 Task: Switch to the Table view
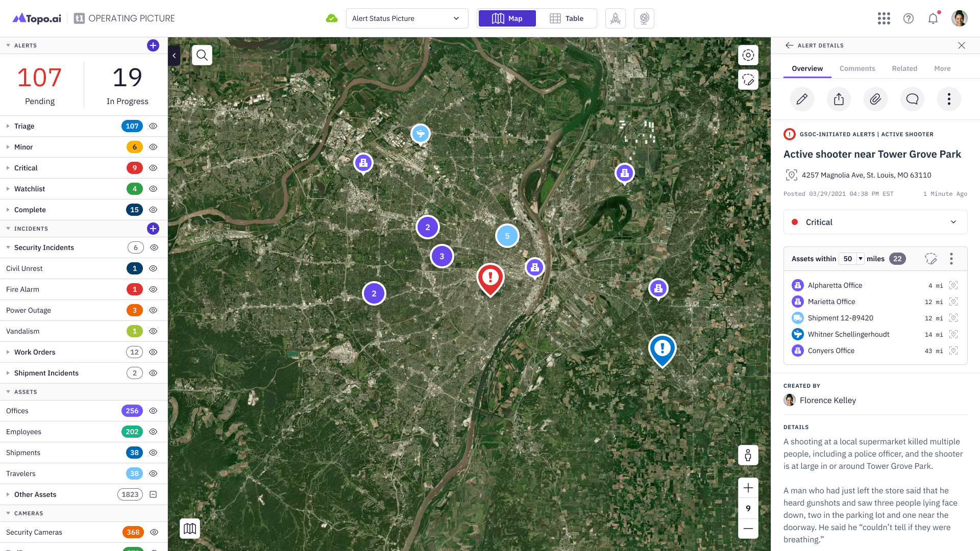point(566,18)
